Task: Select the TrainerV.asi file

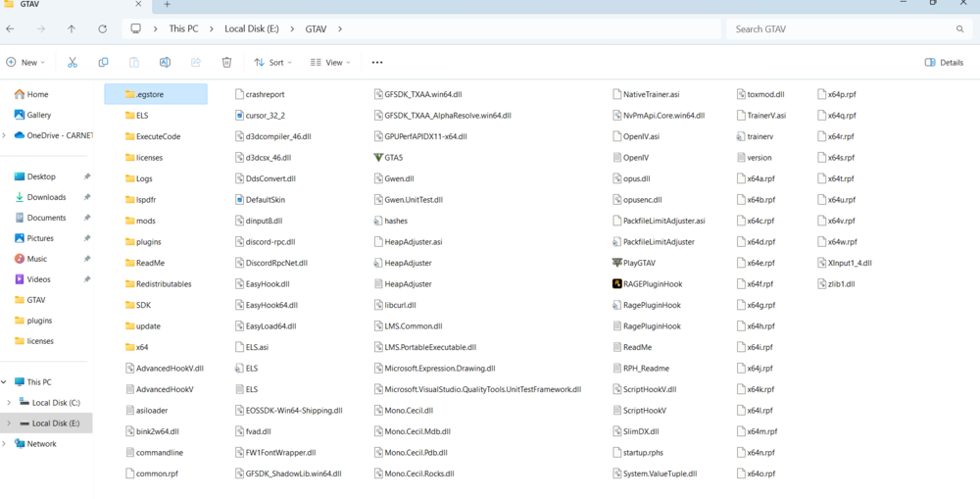Action: point(761,115)
